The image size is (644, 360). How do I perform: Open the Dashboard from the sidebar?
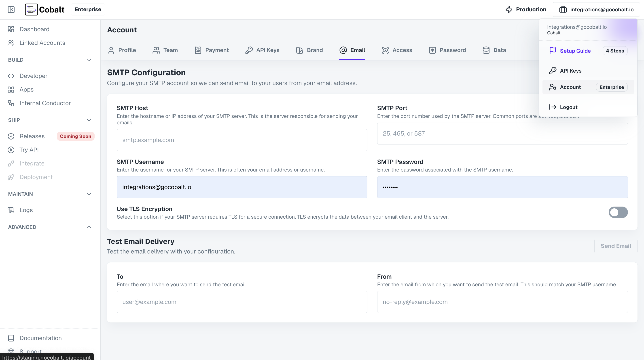pyautogui.click(x=34, y=29)
